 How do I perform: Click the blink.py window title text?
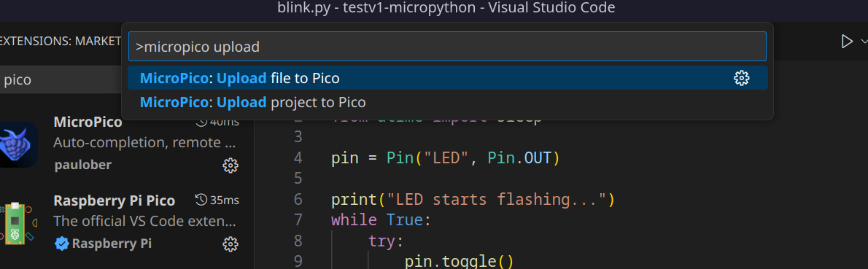coord(446,8)
